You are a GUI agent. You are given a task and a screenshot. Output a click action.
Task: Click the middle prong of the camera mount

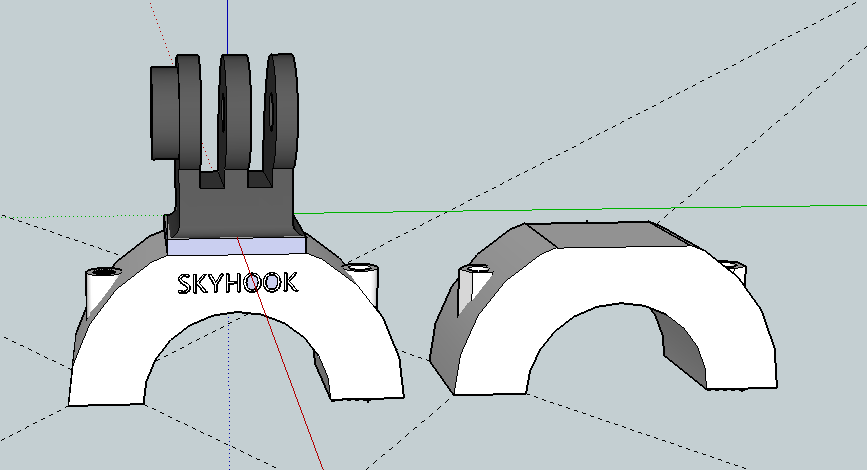pos(235,110)
